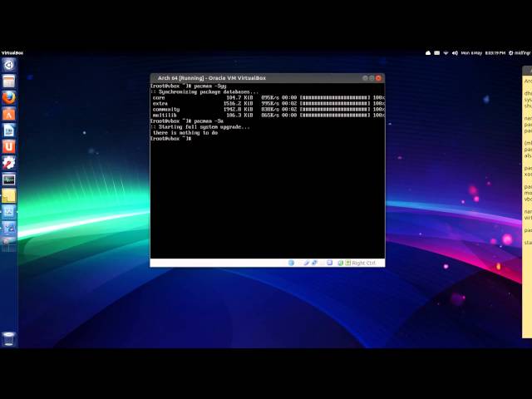Select the VirtualBox launcher icon
The image size is (532, 399).
click(9, 212)
